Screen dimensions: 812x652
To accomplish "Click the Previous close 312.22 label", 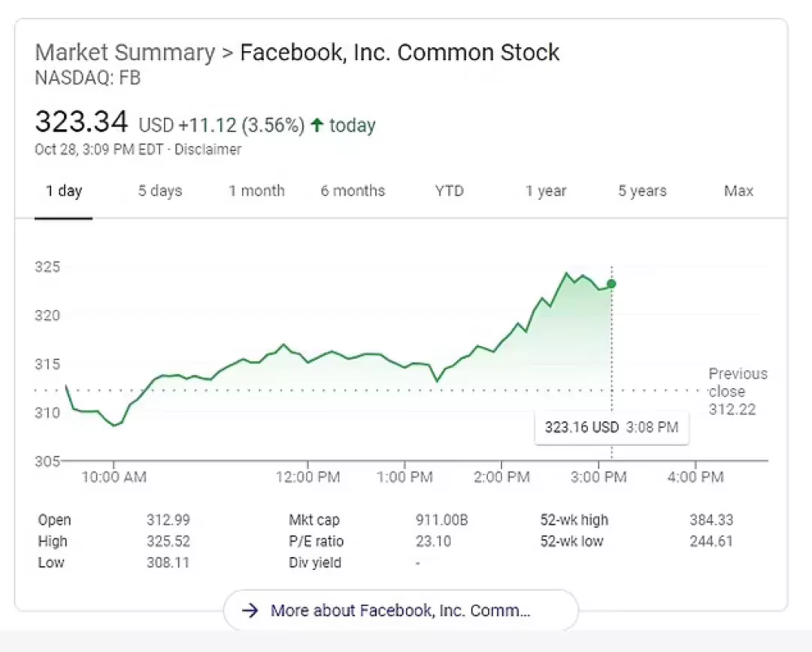I will [738, 392].
